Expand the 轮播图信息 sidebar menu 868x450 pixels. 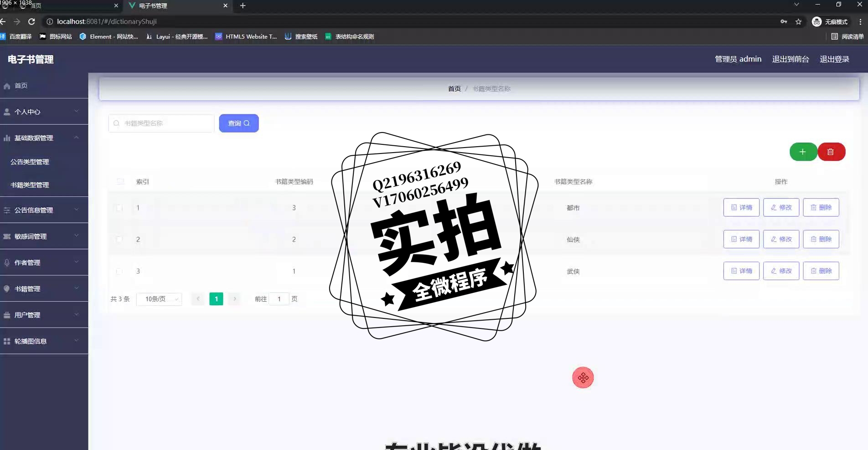click(44, 341)
